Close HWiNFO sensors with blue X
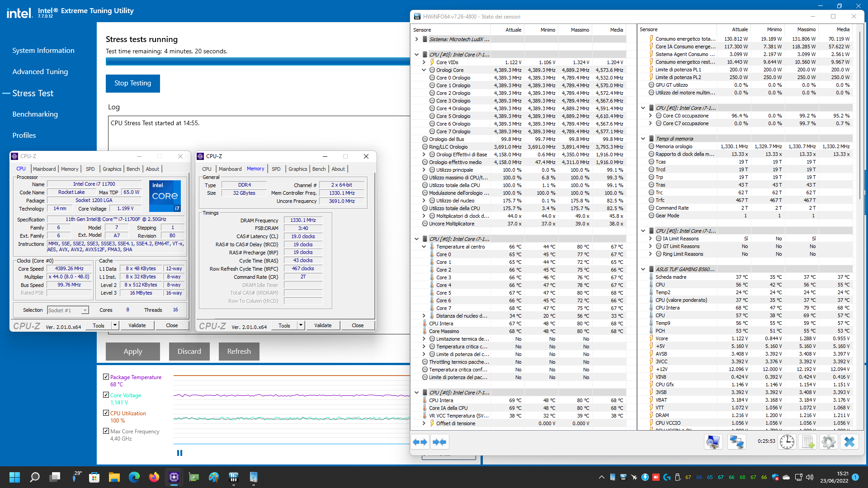This screenshot has width=868, height=488. coord(849,441)
